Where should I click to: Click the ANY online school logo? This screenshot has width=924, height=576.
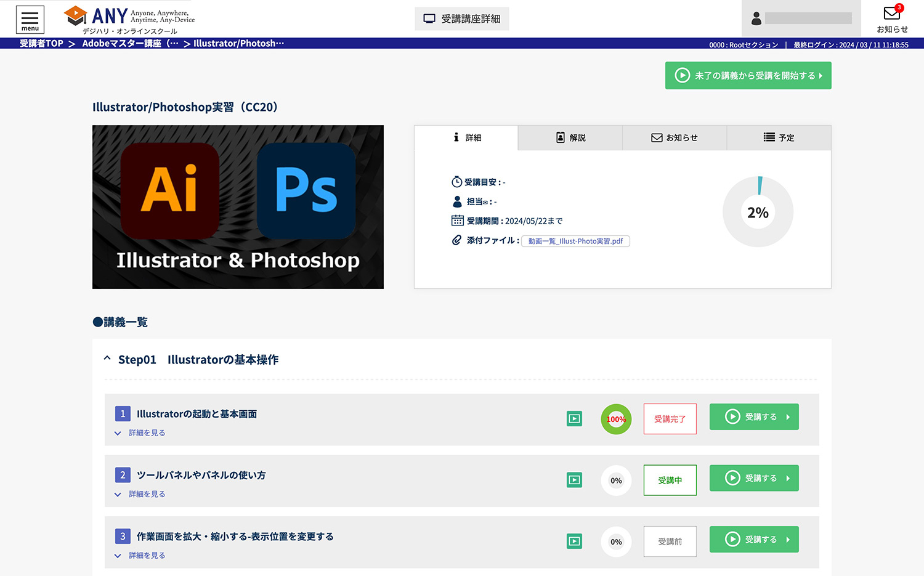(129, 20)
